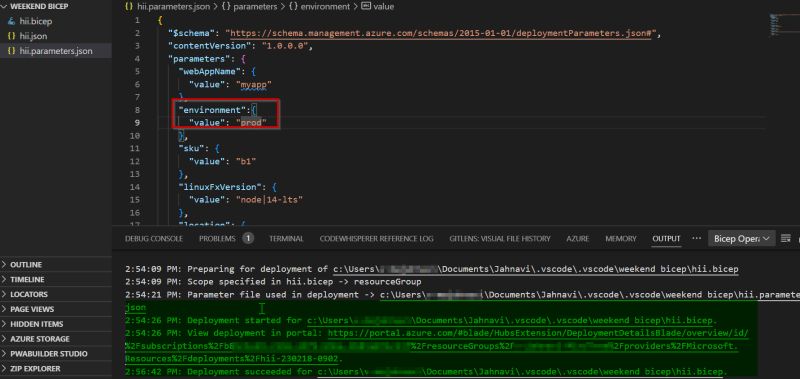Switch to the DEBUG CONSOLE tab
800x379 pixels.
point(154,239)
